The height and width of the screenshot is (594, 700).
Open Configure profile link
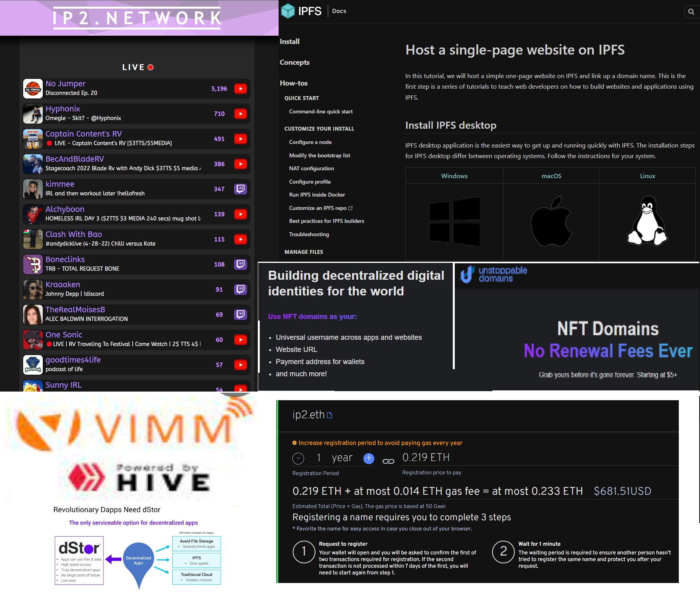310,182
